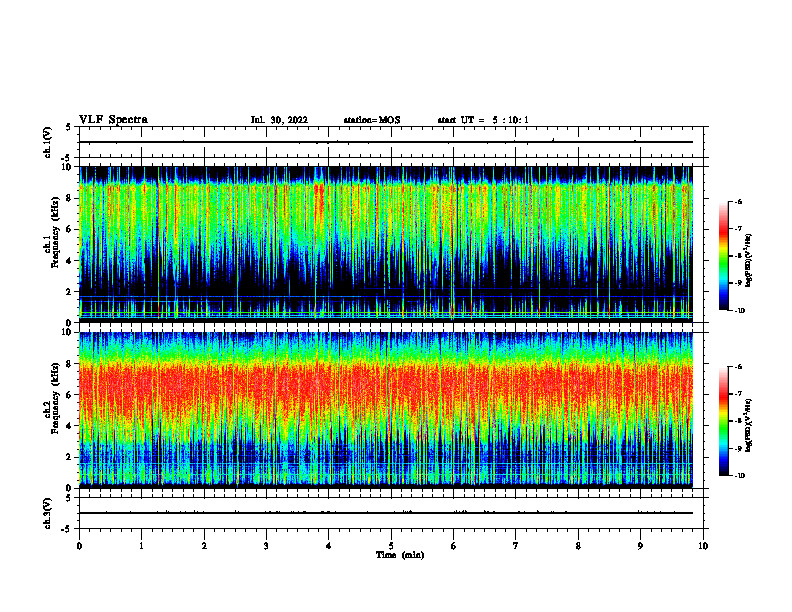Click the -10 label on ch.2 colorbar
This screenshot has width=792, height=612.
[x=739, y=476]
